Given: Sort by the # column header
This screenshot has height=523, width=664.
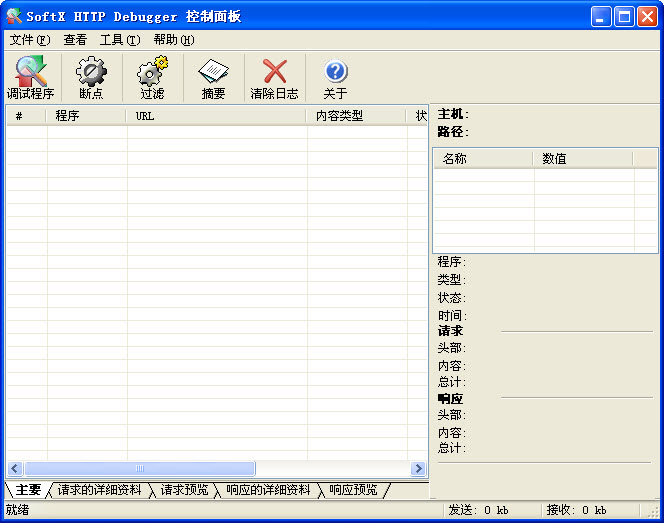Looking at the screenshot, I should click(26, 116).
